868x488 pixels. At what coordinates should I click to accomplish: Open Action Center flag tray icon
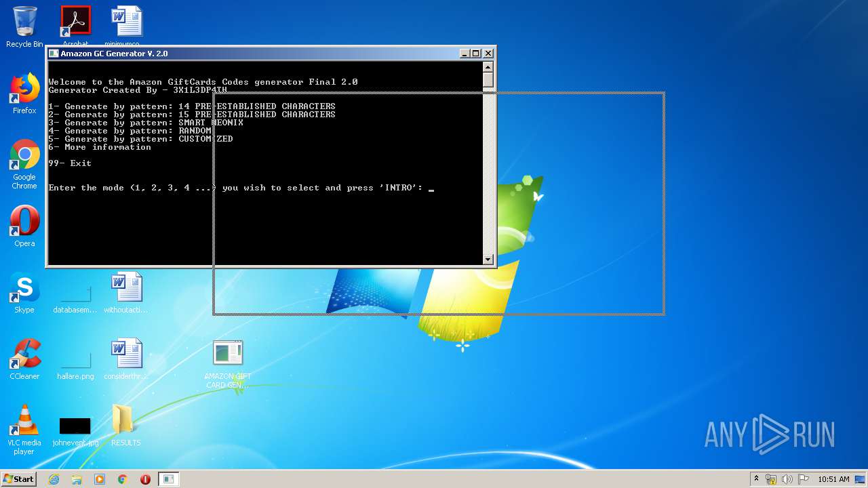point(803,479)
